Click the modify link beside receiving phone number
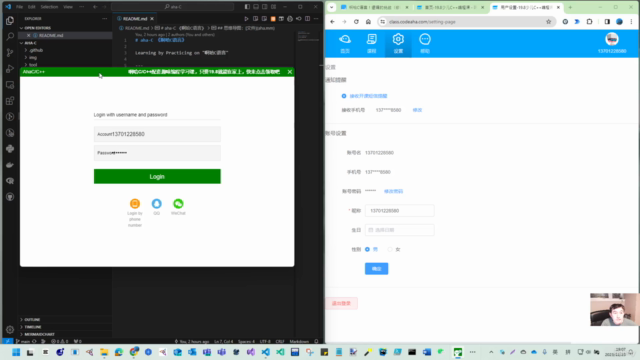This screenshot has height=360, width=640. [417, 110]
